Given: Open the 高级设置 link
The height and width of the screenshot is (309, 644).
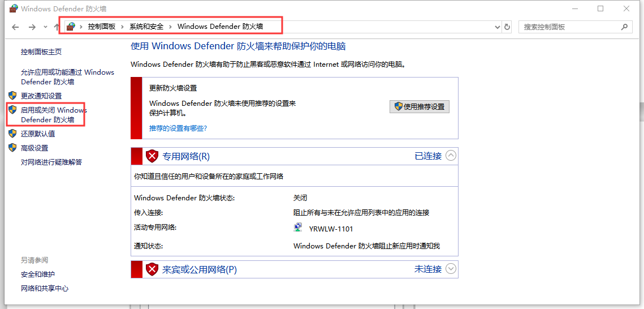Looking at the screenshot, I should tap(34, 148).
